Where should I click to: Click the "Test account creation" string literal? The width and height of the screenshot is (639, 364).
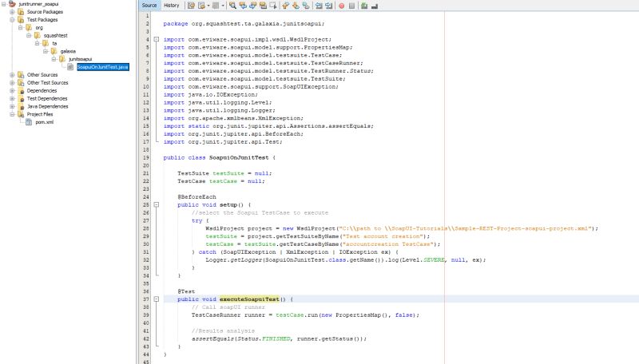(x=383, y=236)
